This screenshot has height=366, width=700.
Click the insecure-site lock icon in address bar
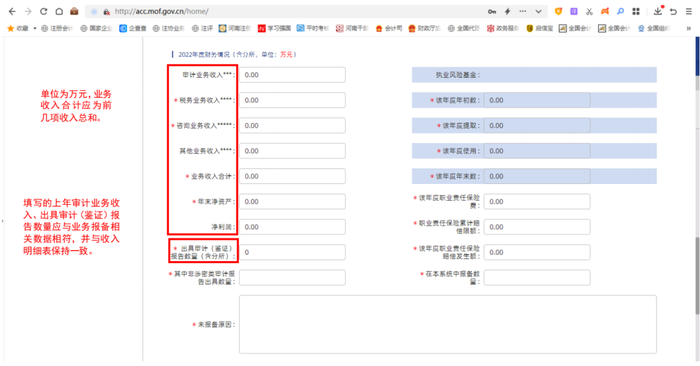[106, 12]
